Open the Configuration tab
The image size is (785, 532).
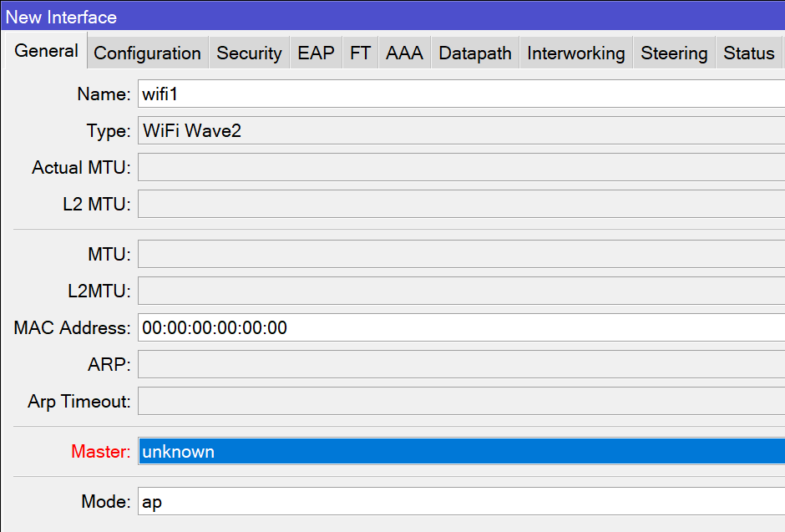click(147, 53)
